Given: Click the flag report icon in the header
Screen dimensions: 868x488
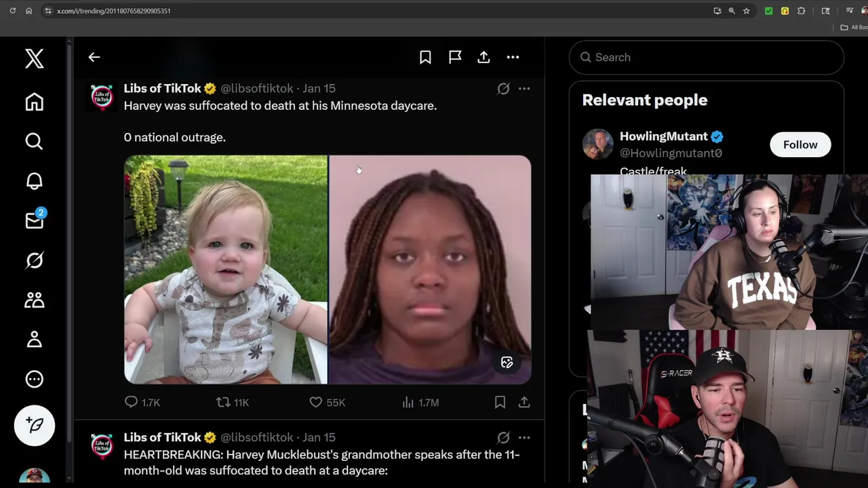Looking at the screenshot, I should 455,58.
